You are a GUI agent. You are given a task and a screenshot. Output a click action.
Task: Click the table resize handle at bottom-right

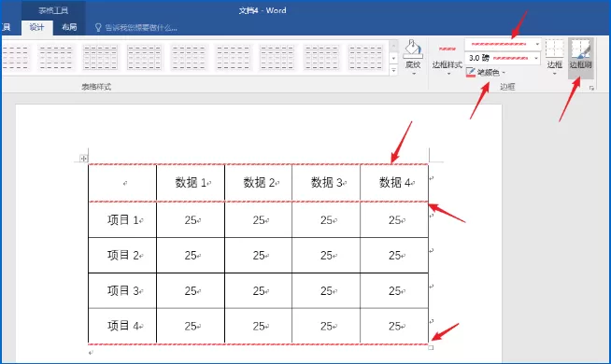coord(431,347)
